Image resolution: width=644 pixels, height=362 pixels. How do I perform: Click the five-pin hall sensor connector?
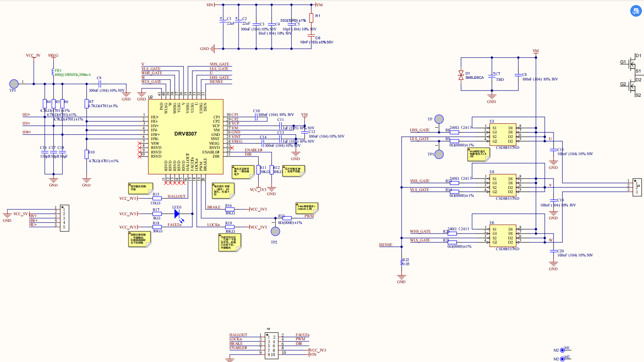(x=64, y=218)
